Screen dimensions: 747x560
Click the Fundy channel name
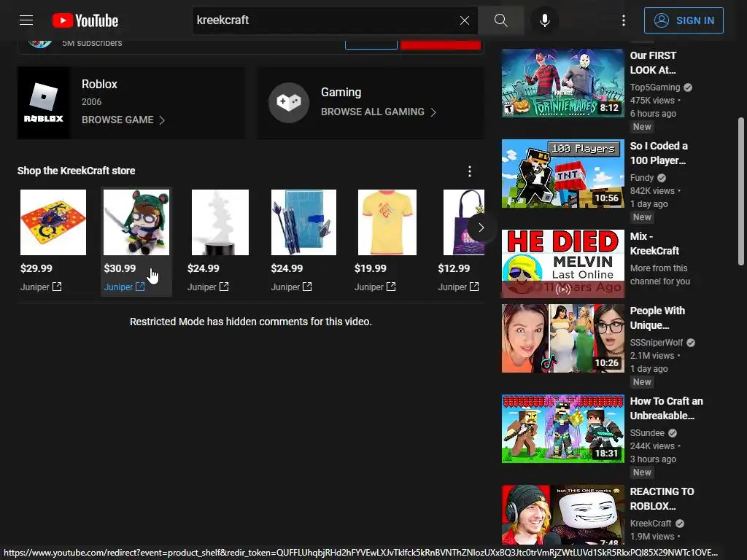(x=642, y=178)
